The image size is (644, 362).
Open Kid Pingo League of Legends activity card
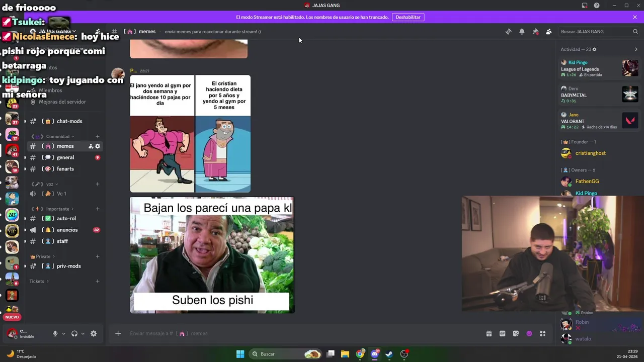coord(599,68)
